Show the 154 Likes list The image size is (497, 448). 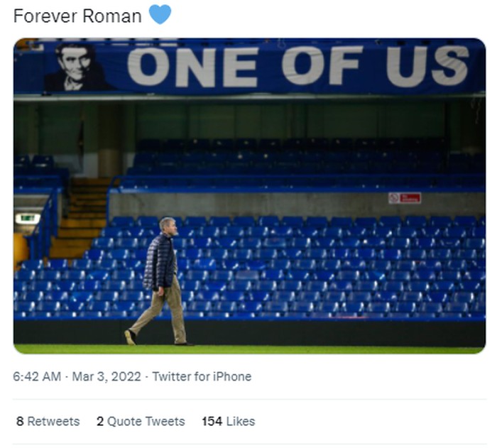click(x=228, y=421)
